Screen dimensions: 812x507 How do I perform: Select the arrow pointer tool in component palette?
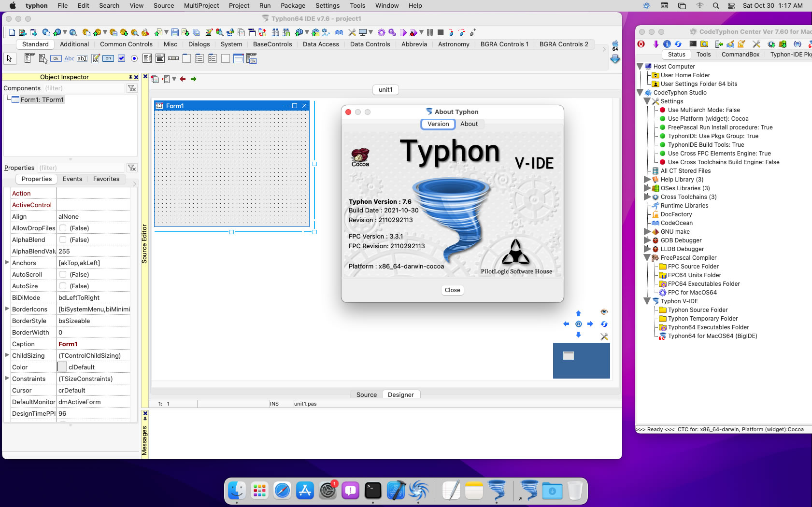[x=9, y=58]
